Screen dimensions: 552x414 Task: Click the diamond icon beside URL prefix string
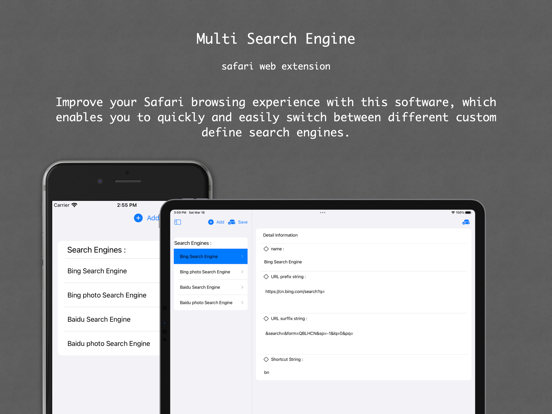pyautogui.click(x=266, y=277)
